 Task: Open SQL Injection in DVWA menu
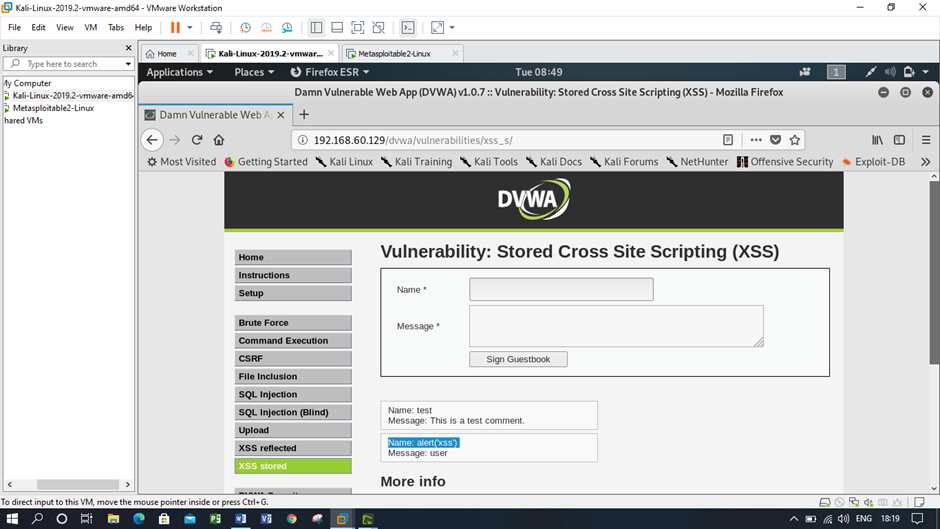point(293,395)
